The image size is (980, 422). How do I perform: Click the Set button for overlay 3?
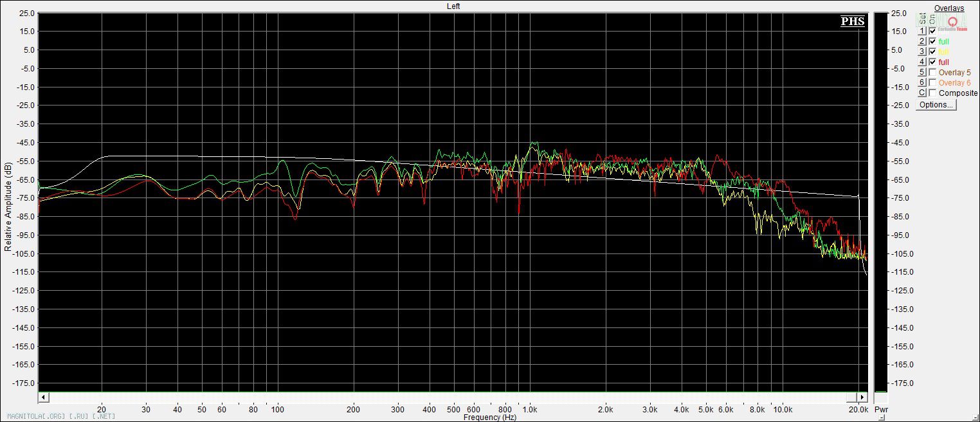pyautogui.click(x=921, y=51)
